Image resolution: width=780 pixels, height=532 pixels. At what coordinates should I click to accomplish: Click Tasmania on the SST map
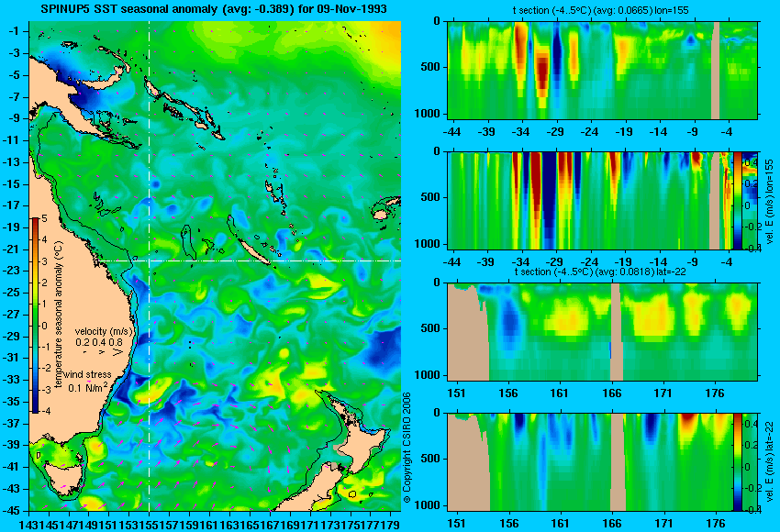(x=63, y=477)
